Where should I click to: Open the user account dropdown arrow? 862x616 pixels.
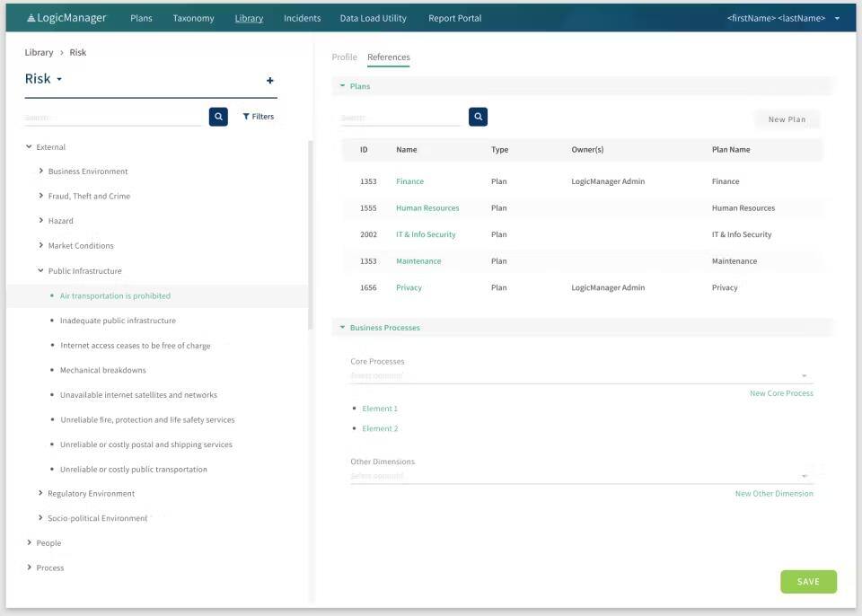click(837, 18)
